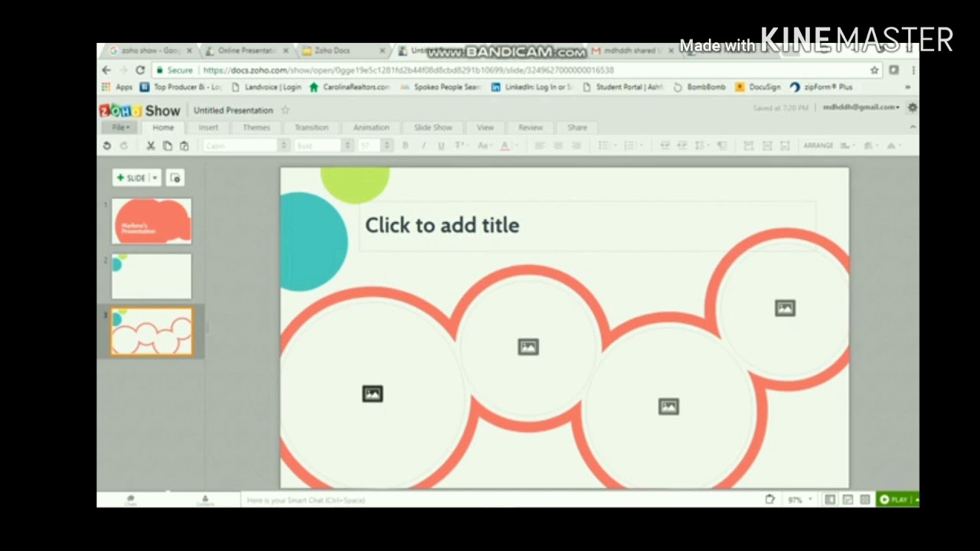Image resolution: width=980 pixels, height=551 pixels.
Task: Click the 'Click to add title' placeholder
Action: 587,226
